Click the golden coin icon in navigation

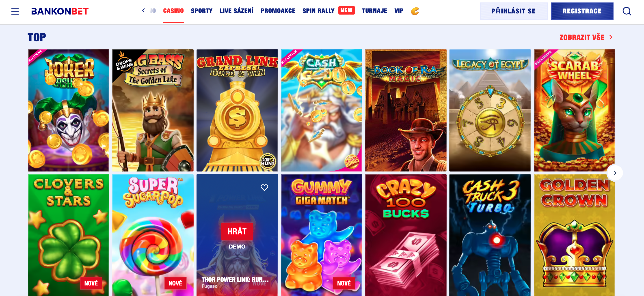click(415, 11)
